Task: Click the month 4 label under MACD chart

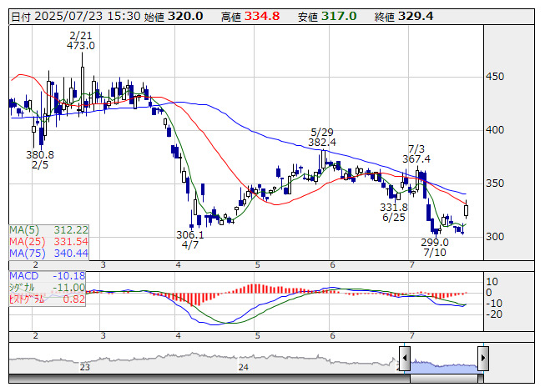Action: [178, 336]
